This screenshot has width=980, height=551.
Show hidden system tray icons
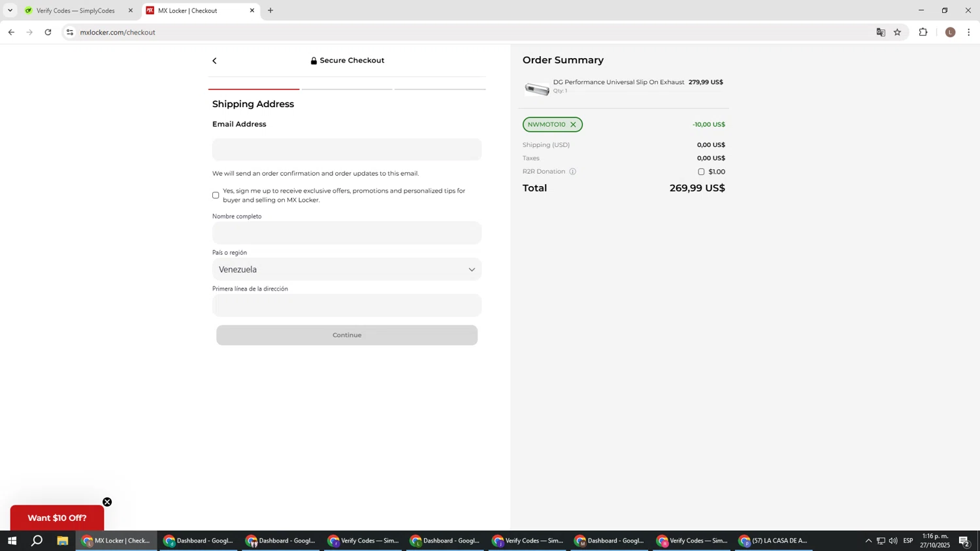click(x=868, y=541)
